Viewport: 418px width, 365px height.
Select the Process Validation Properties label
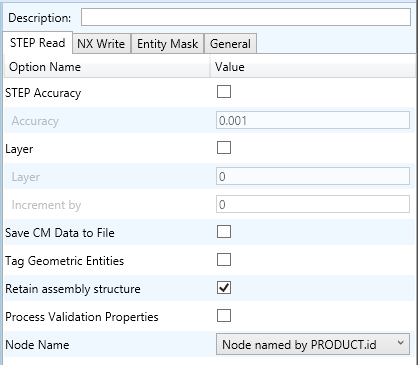(82, 317)
